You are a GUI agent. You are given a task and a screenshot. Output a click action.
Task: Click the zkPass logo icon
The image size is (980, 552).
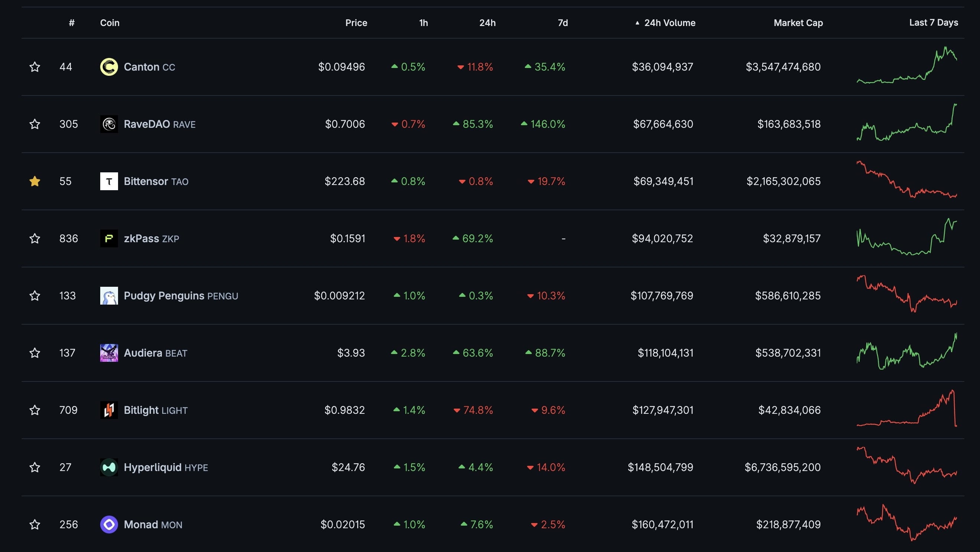(x=109, y=238)
